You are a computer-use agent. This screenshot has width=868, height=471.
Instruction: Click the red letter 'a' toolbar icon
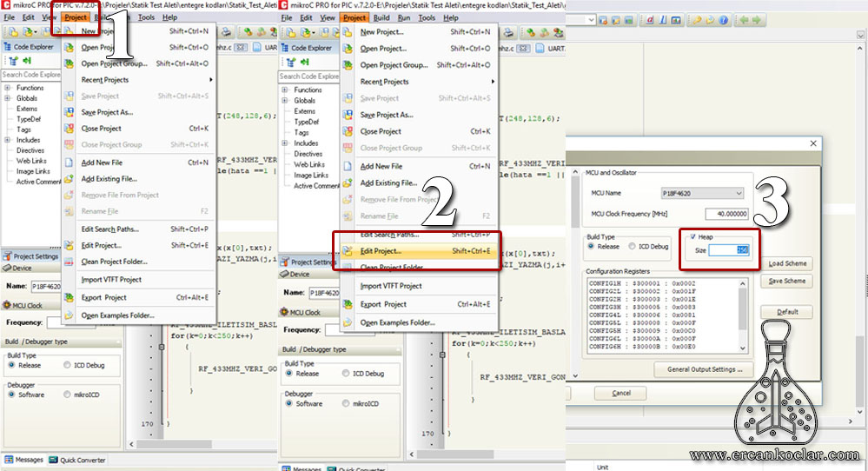point(649,21)
